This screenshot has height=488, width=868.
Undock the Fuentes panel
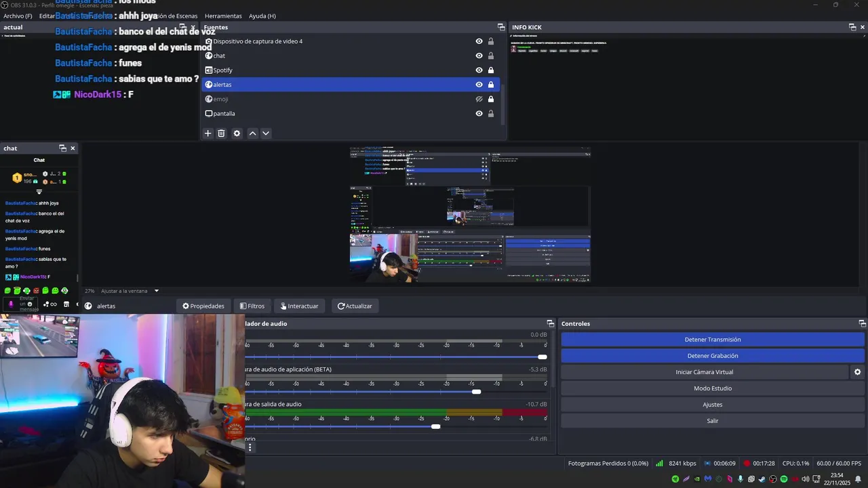click(501, 27)
